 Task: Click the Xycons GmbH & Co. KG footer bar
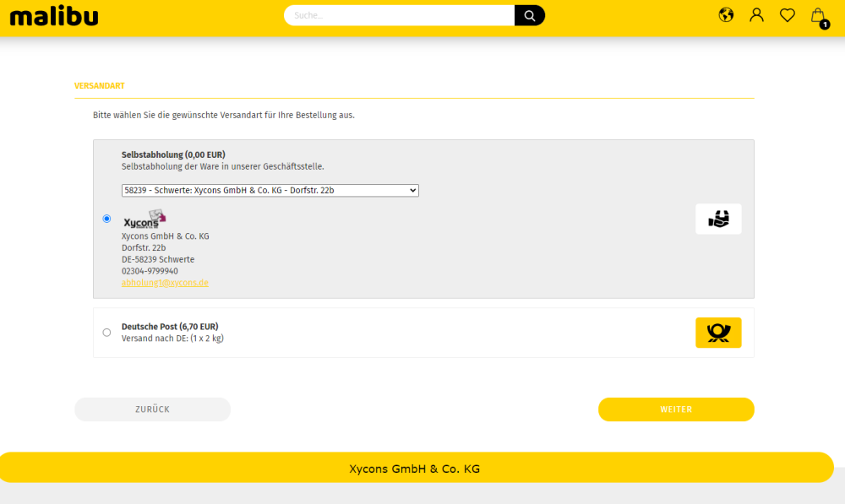(x=415, y=468)
